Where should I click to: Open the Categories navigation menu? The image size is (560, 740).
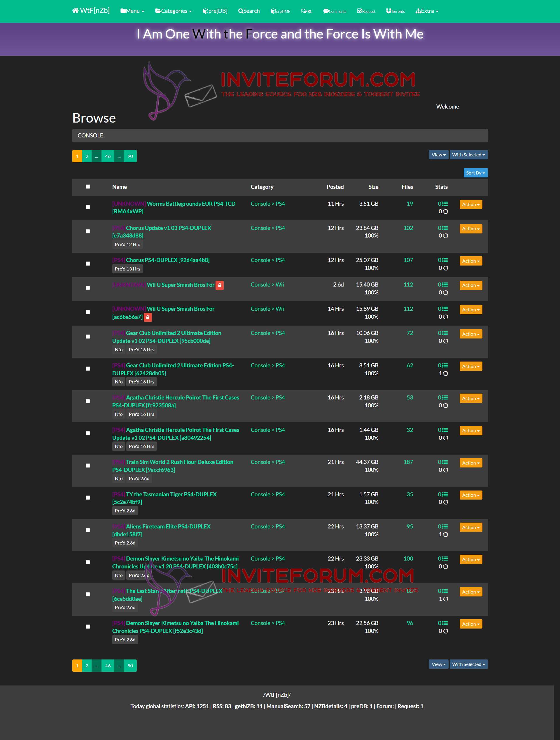pos(173,11)
